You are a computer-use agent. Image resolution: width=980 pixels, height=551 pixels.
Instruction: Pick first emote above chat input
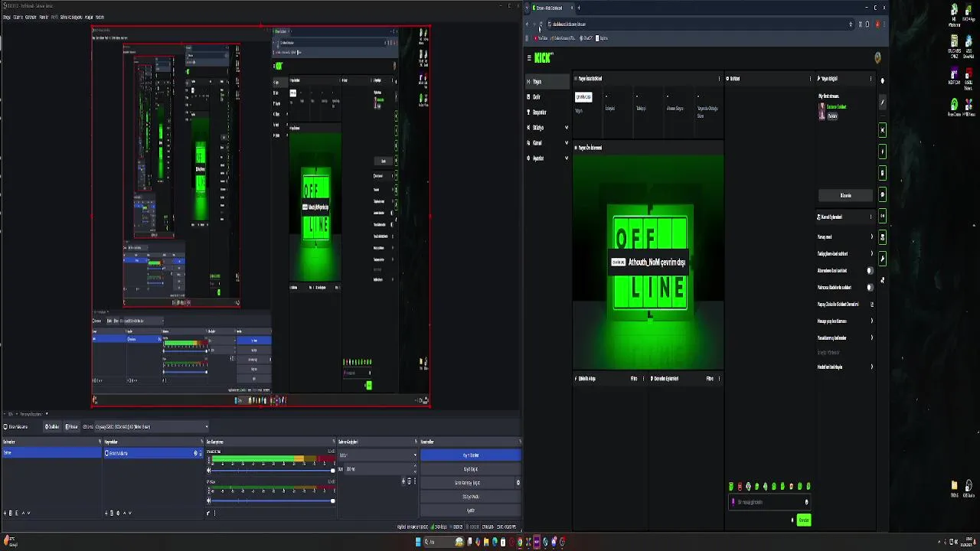731,486
